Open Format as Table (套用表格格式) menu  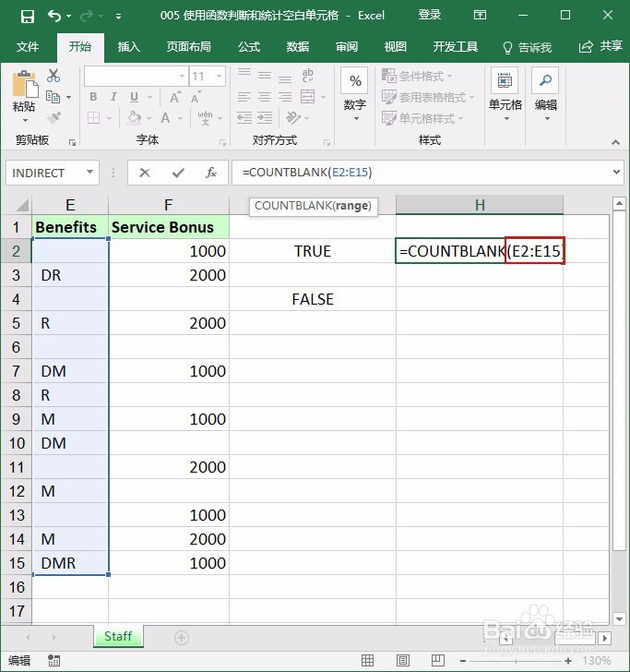(427, 97)
